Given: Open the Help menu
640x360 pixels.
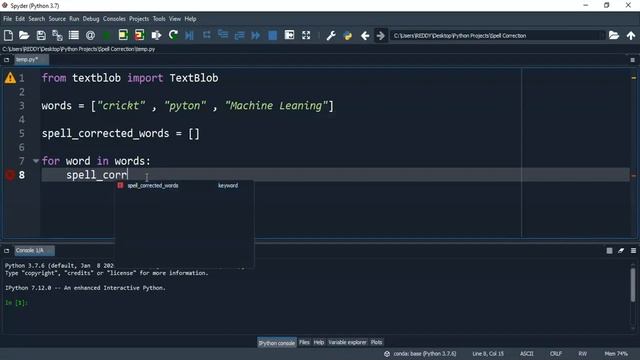Looking at the screenshot, I should [x=190, y=19].
